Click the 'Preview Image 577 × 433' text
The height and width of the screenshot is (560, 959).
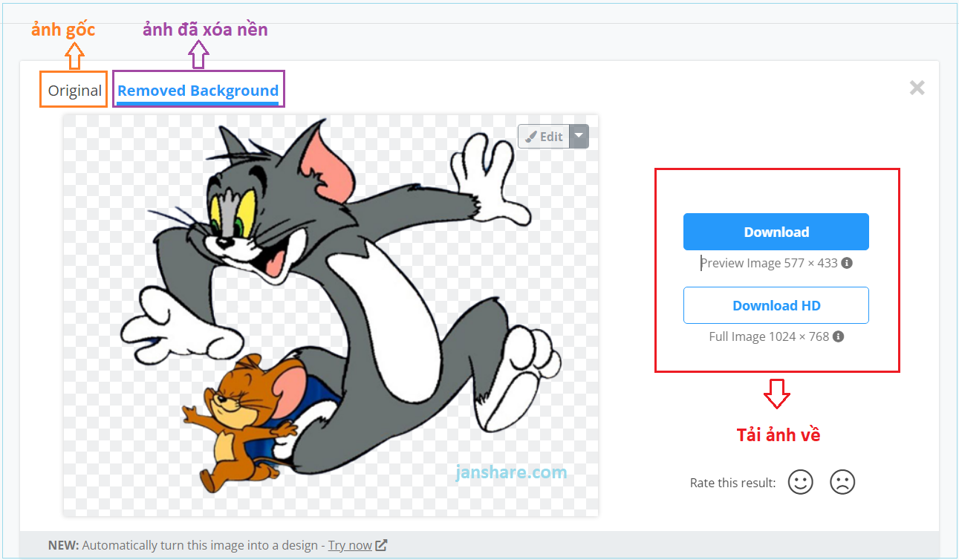(769, 263)
